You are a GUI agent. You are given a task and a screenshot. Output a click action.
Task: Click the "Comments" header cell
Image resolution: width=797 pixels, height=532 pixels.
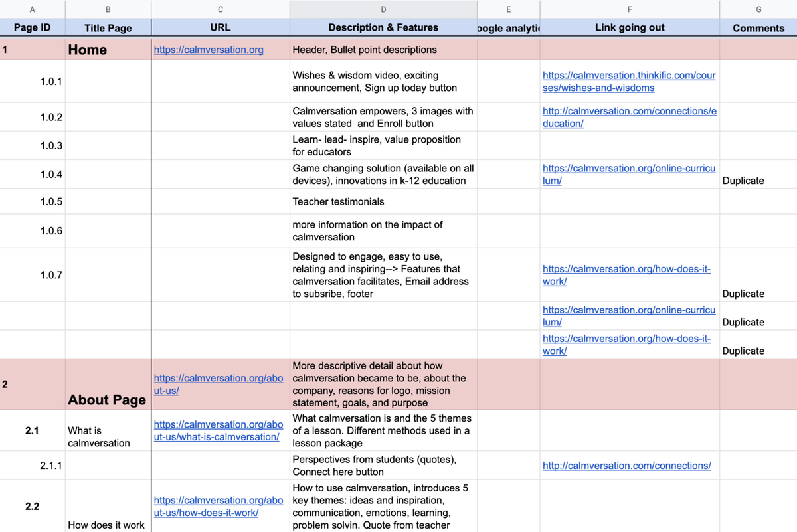[758, 28]
